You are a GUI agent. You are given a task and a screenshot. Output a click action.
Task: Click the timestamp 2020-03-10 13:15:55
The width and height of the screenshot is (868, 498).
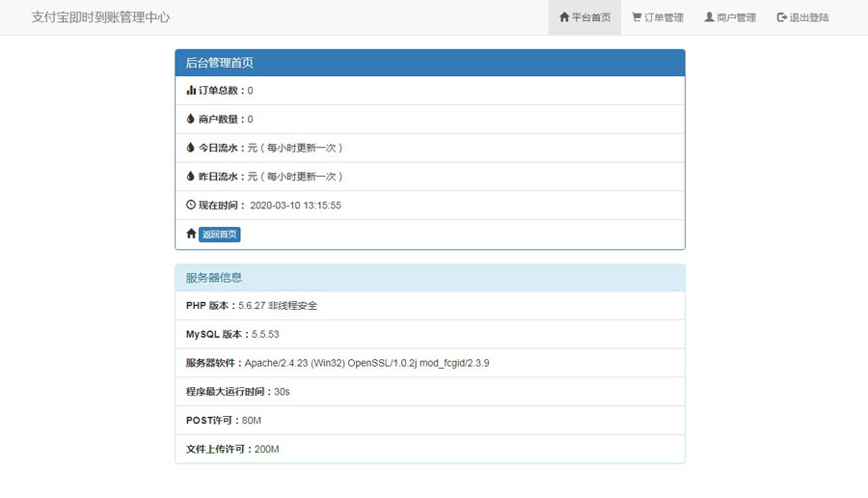click(295, 206)
